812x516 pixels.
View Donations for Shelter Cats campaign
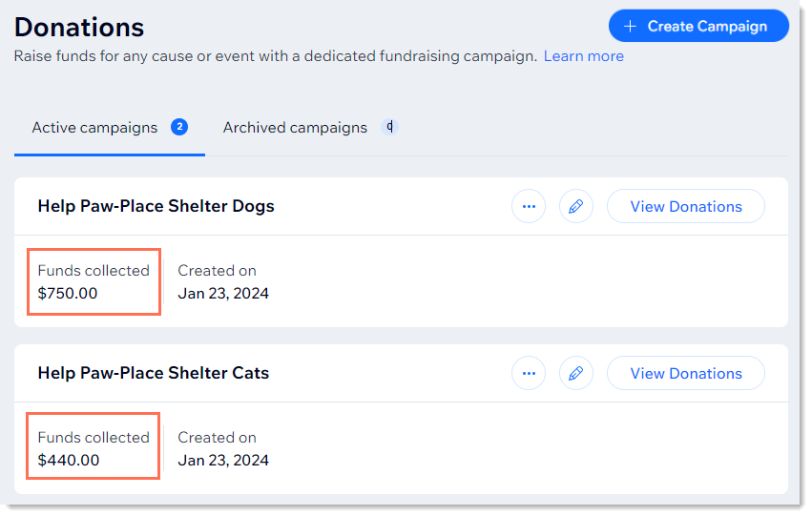click(x=685, y=373)
